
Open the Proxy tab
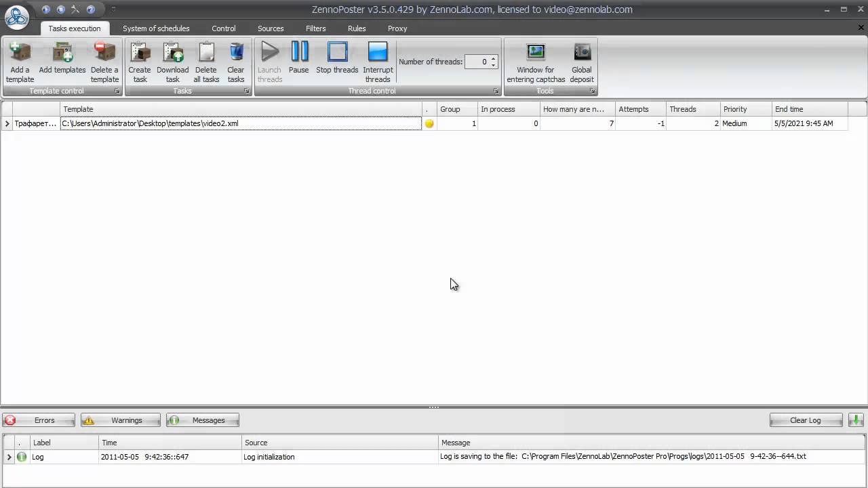pyautogui.click(x=397, y=28)
